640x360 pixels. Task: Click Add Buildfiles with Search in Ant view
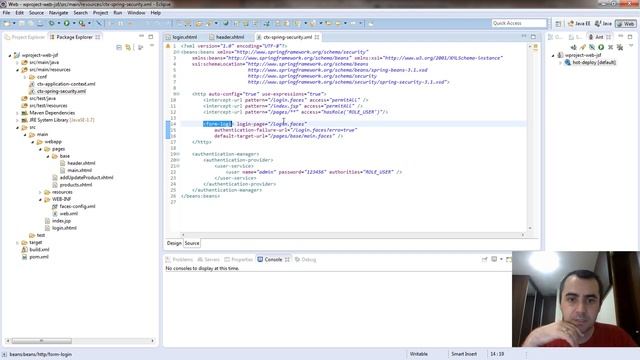(583, 47)
